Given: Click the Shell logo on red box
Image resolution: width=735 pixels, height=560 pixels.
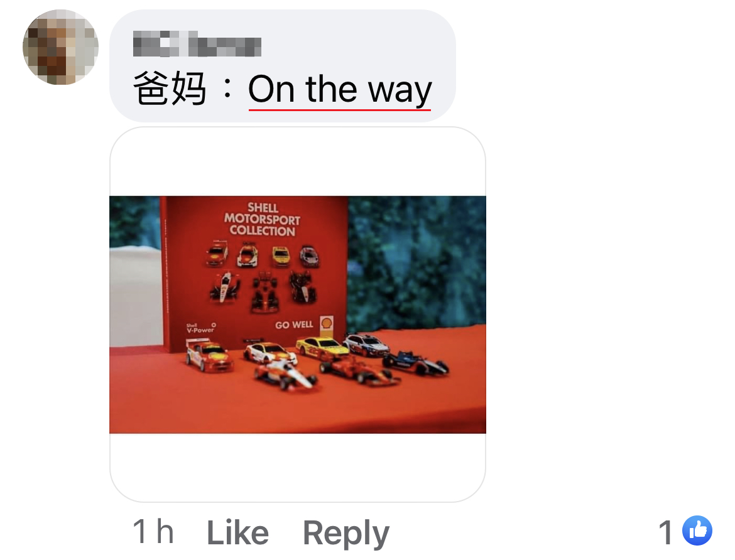Looking at the screenshot, I should (327, 323).
